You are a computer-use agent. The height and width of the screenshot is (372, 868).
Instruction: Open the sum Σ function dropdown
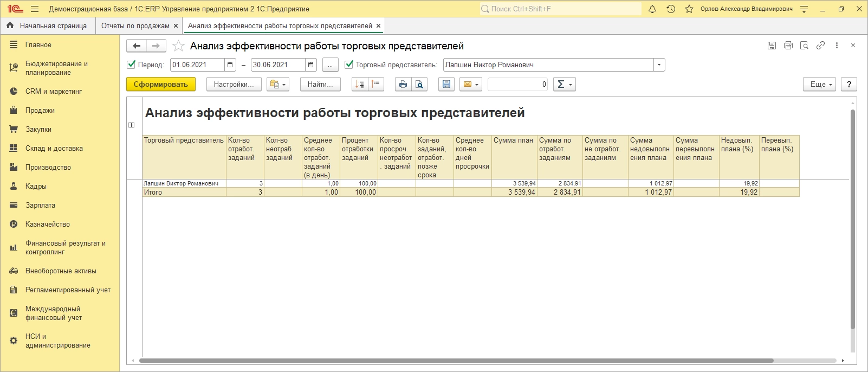564,84
